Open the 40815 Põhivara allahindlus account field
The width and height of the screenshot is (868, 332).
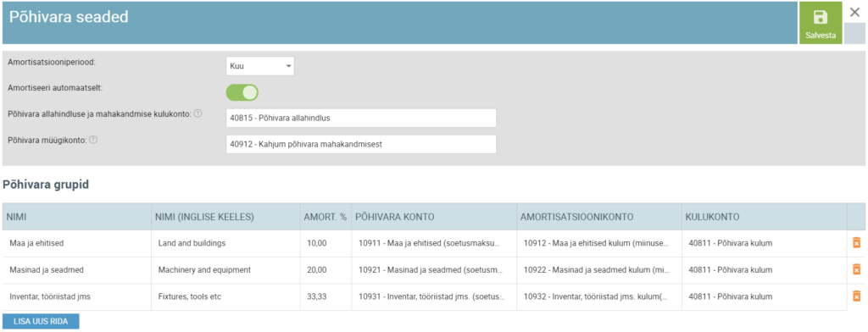[361, 118]
